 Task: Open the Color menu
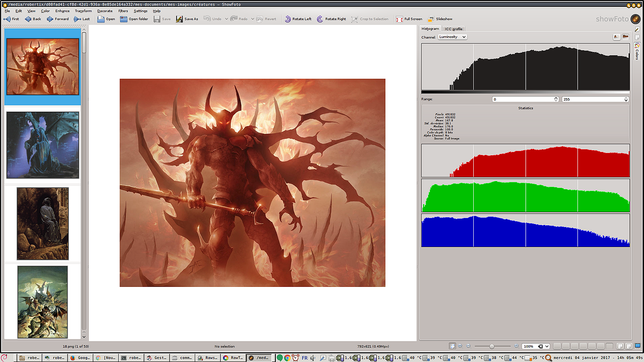click(x=45, y=11)
